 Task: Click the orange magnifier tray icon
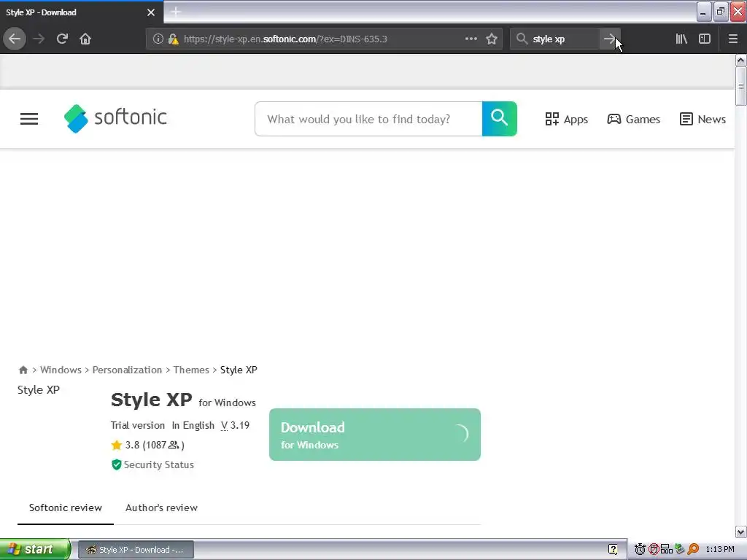pyautogui.click(x=693, y=549)
